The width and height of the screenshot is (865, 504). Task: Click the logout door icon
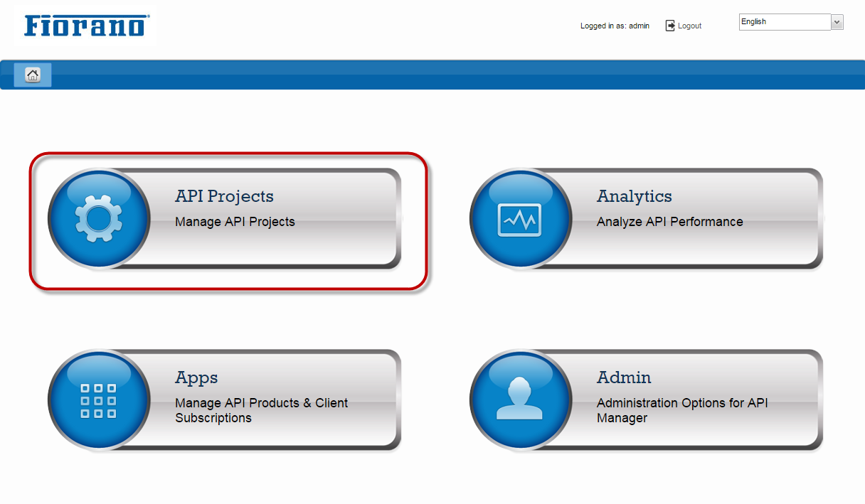tap(670, 26)
